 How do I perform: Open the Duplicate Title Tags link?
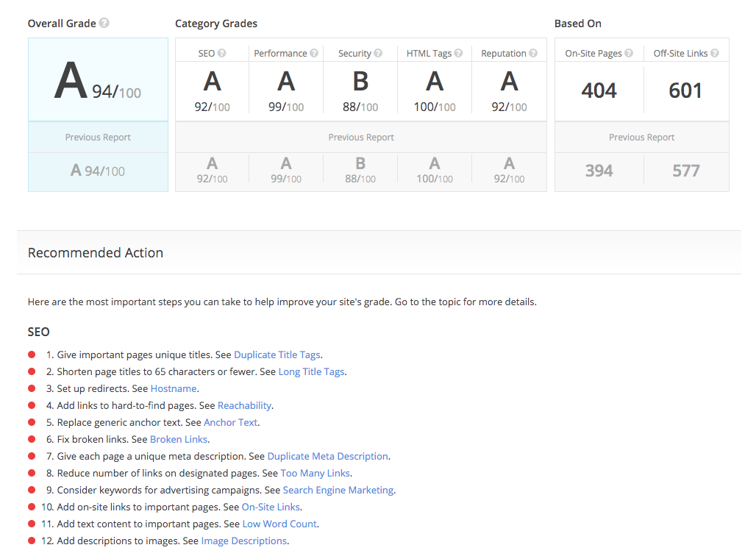coord(277,355)
